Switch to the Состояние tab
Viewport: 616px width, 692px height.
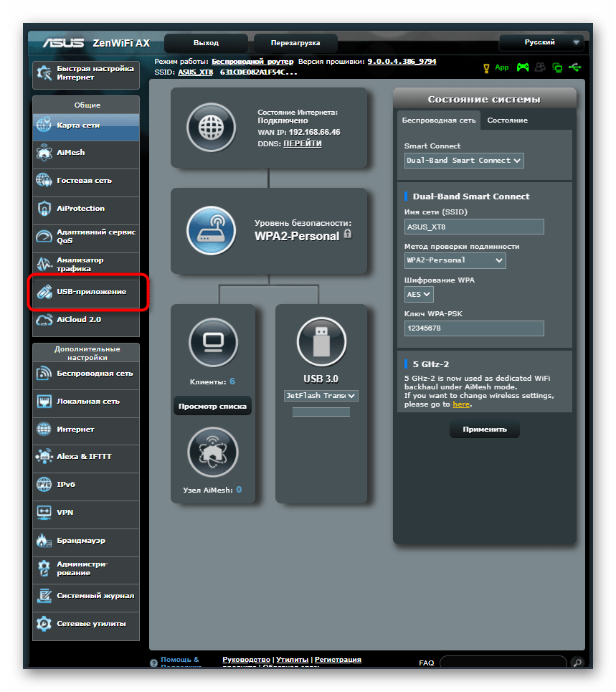pyautogui.click(x=507, y=120)
